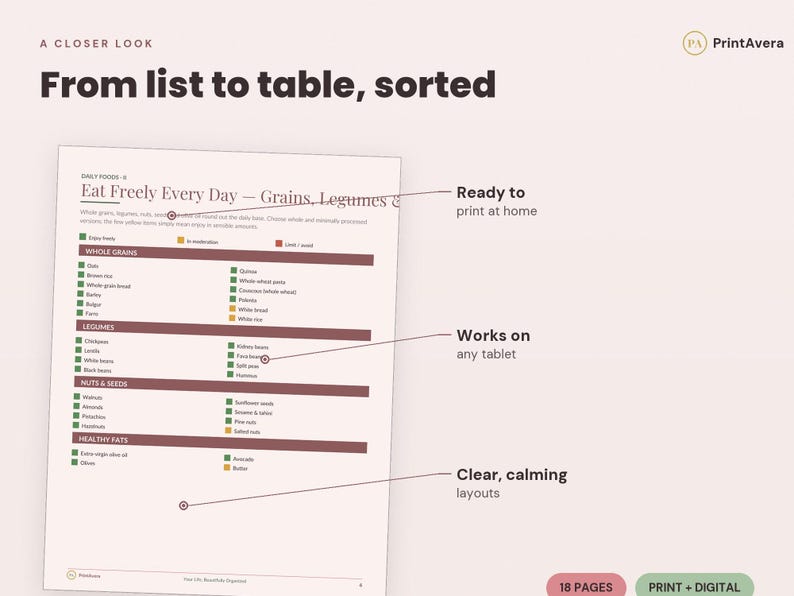Click the 'From list to table, sorted' title
Screen dimensions: 794x596
click(x=268, y=85)
